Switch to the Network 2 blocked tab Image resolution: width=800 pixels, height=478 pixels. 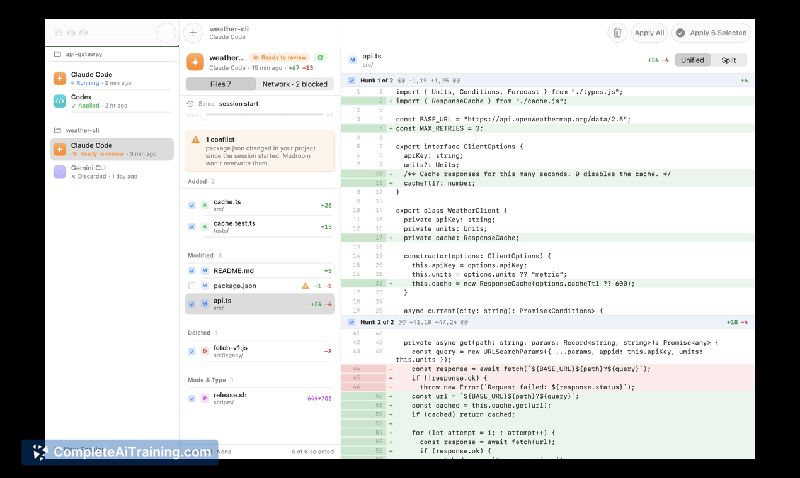pyautogui.click(x=295, y=84)
